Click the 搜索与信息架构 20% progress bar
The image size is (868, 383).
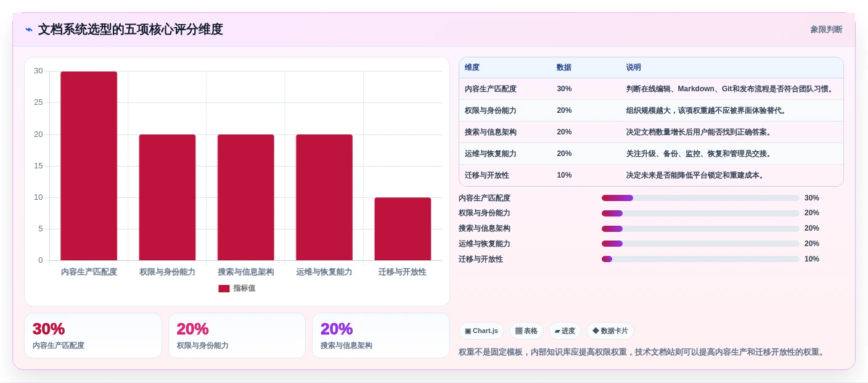pos(700,229)
